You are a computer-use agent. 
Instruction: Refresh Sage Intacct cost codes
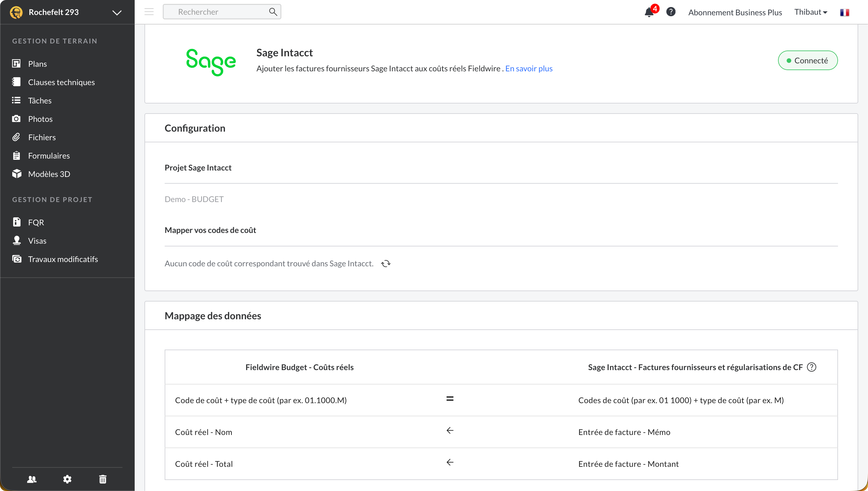pyautogui.click(x=386, y=263)
